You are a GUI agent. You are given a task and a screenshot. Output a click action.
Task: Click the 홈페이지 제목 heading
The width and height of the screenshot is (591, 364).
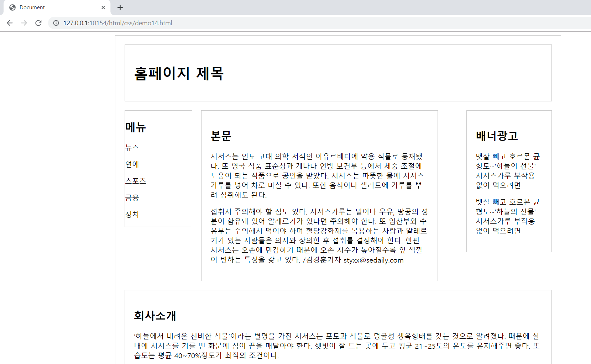pyautogui.click(x=179, y=73)
